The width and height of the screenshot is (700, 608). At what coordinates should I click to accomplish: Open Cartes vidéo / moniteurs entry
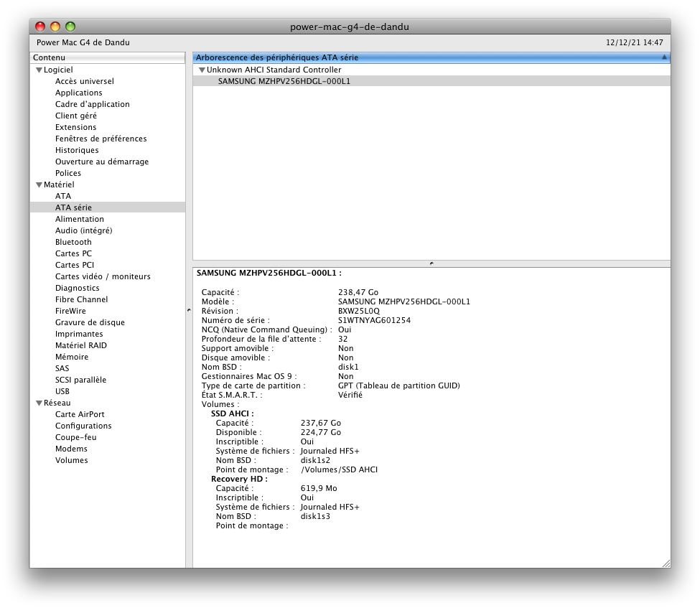103,276
